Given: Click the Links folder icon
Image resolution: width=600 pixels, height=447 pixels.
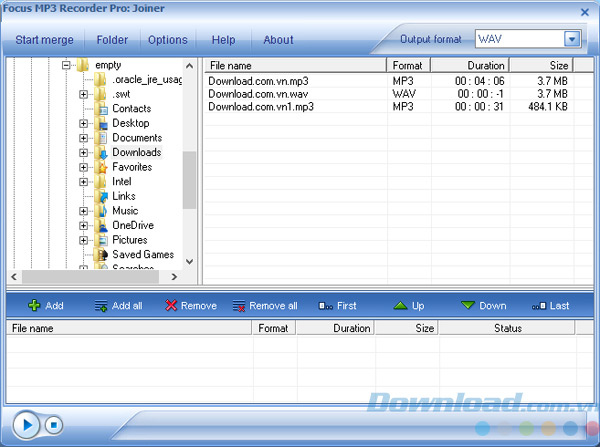Looking at the screenshot, I should tap(101, 196).
